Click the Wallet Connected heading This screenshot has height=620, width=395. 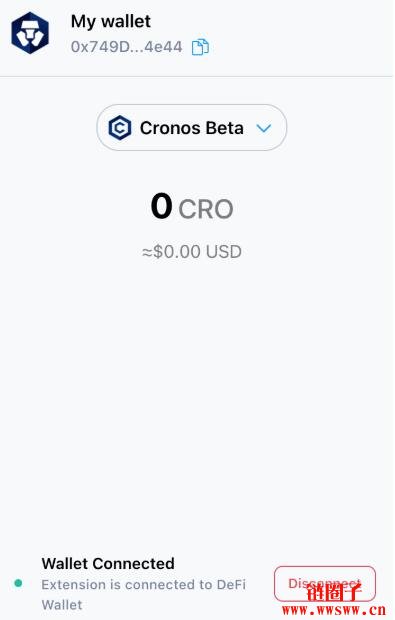coord(108,563)
